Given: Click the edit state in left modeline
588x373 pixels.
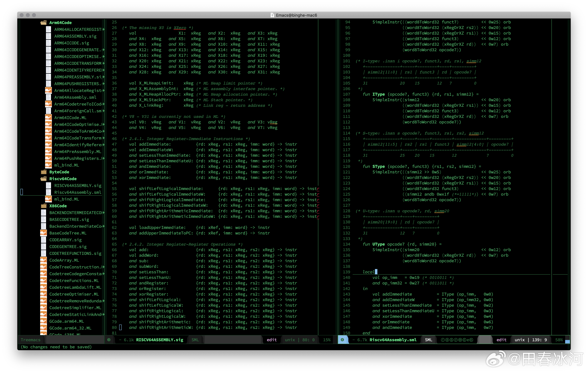Looking at the screenshot, I should pyautogui.click(x=272, y=340).
